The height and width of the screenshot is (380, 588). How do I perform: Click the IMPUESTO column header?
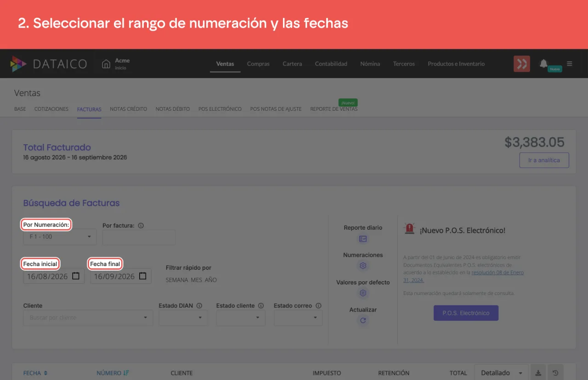pyautogui.click(x=327, y=373)
